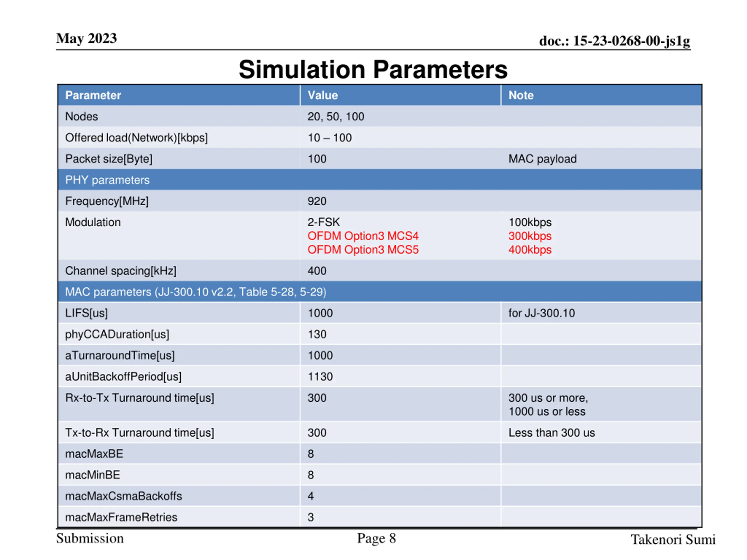
Task: Click the 'Value' column header
Action: [x=401, y=95]
